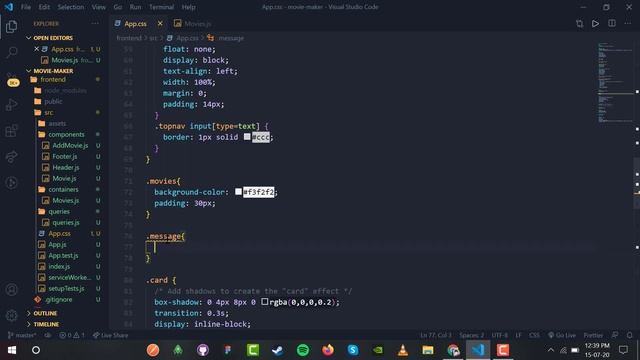Open the Selection menu
Viewport: 640px width, 360px height.
pos(71,7)
